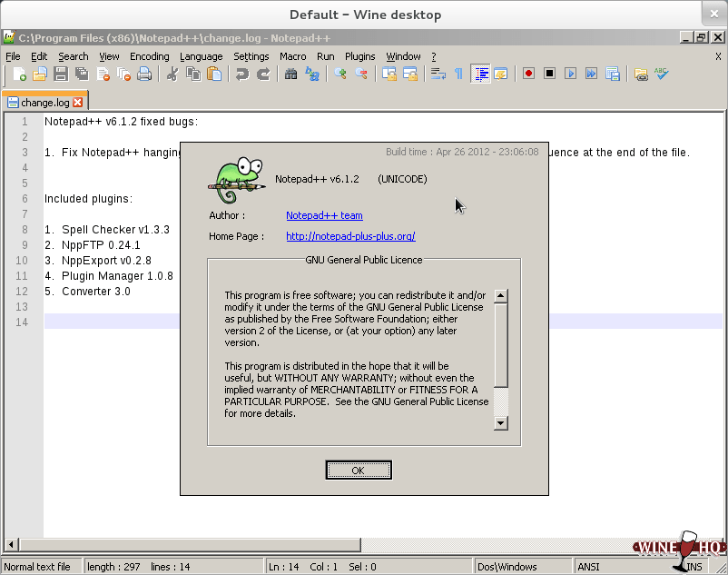Click the Dos\Windows status bar field

click(522, 567)
